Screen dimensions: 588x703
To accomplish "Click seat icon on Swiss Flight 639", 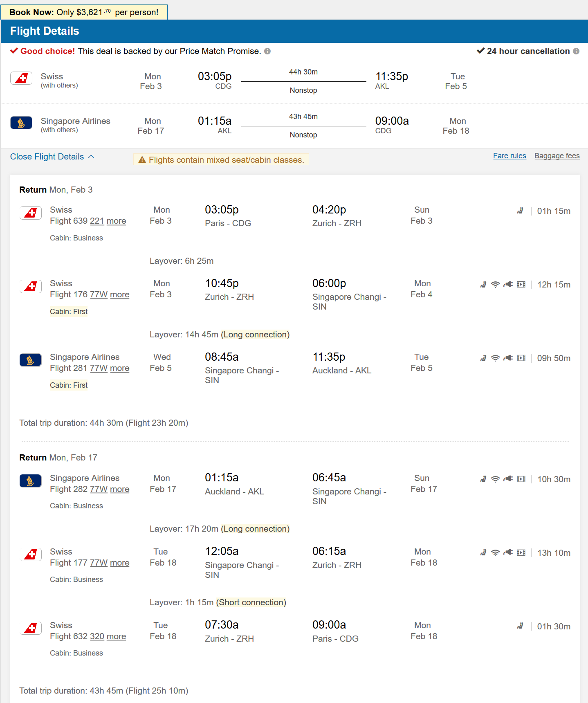I will click(520, 211).
